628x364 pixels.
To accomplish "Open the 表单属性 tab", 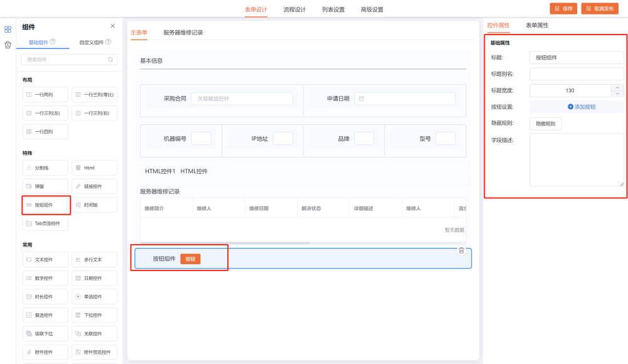I will [x=537, y=26].
